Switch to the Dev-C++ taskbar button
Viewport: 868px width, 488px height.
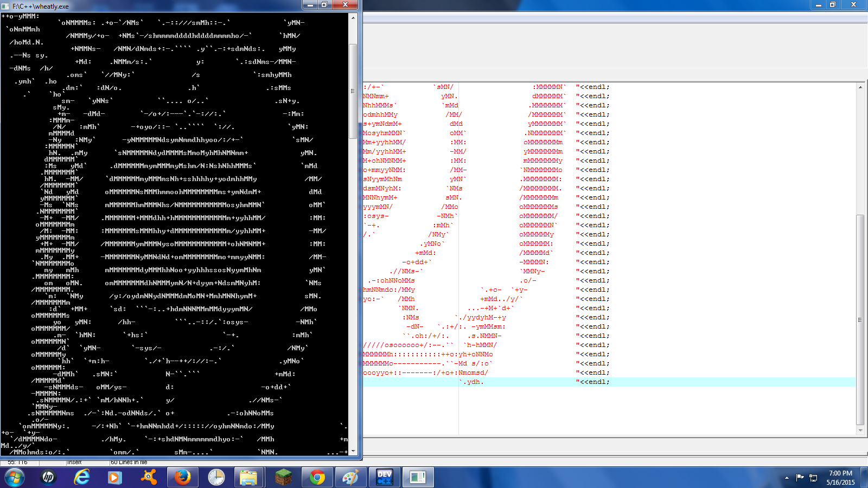click(x=385, y=477)
